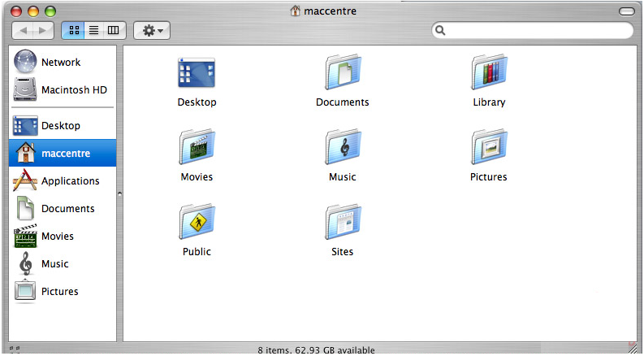
Task: Go back with the left arrow button
Action: click(23, 30)
